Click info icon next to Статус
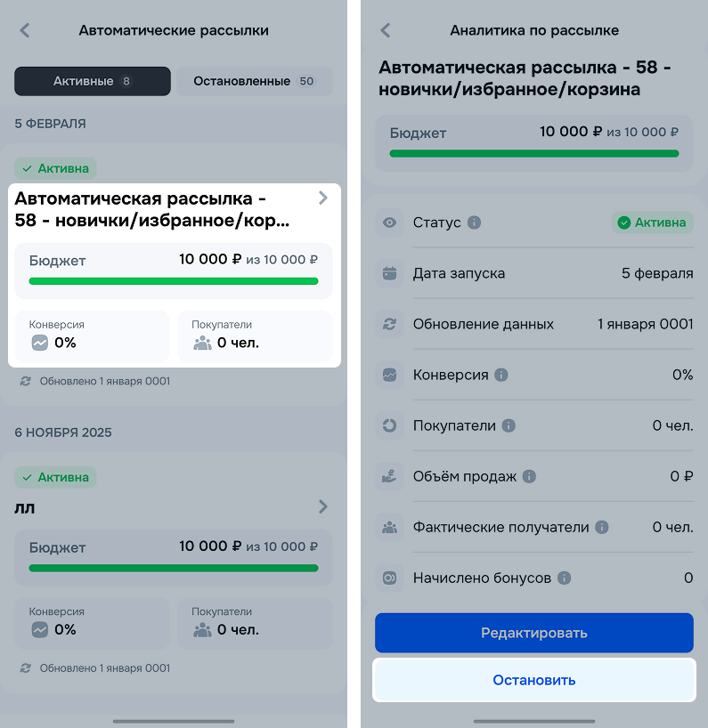Screen dimensions: 708x728 click(475, 222)
